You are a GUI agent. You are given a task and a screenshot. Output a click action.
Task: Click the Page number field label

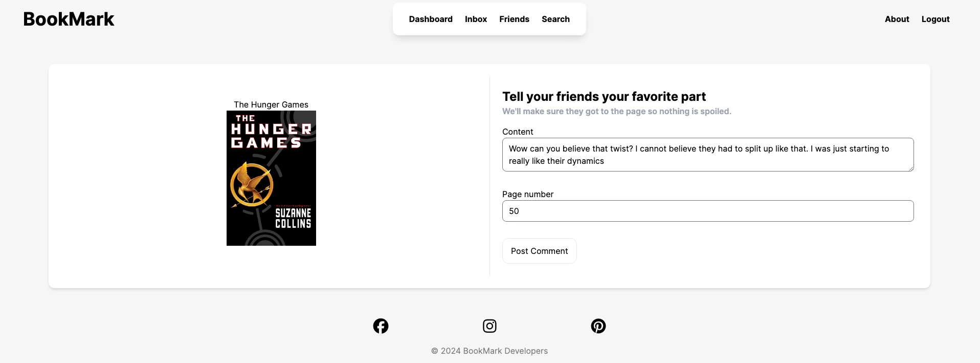click(x=528, y=194)
